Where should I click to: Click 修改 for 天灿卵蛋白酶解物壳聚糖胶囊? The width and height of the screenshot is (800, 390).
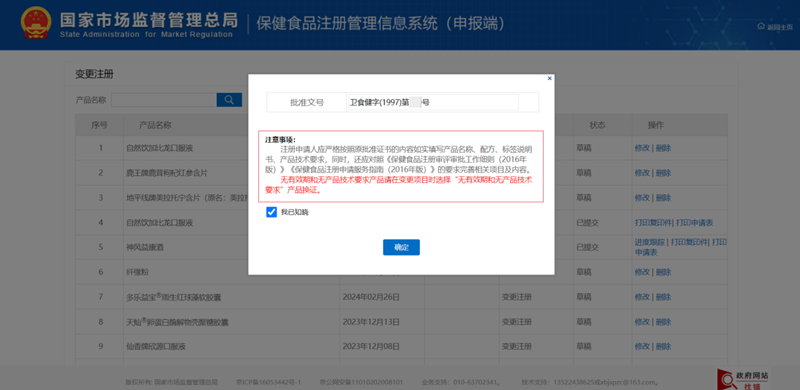[x=642, y=322]
